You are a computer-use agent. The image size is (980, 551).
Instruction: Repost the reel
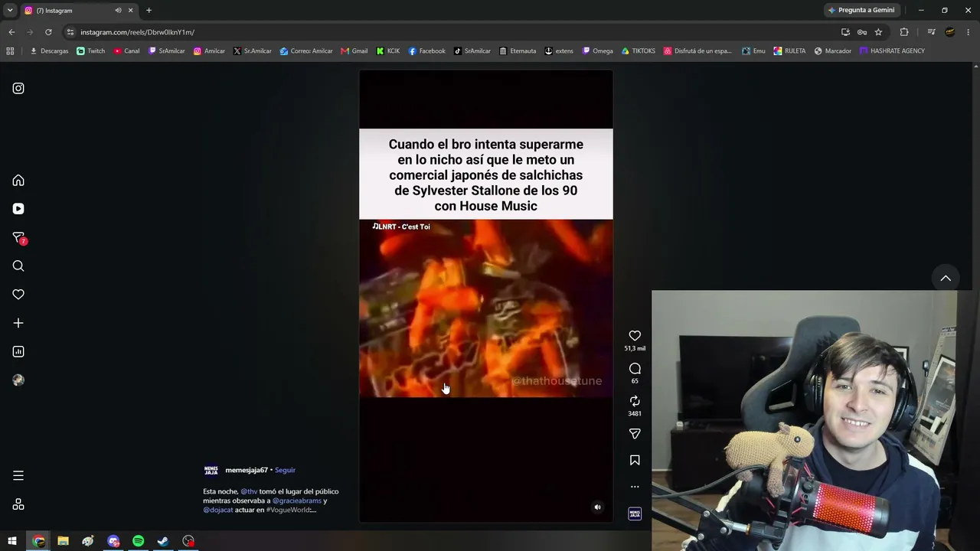635,401
